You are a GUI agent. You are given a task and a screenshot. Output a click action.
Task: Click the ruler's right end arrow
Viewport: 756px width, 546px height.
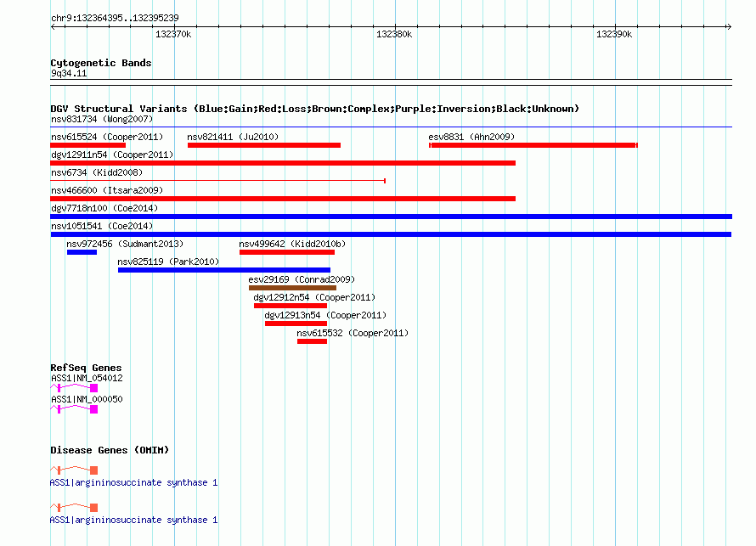pos(729,27)
